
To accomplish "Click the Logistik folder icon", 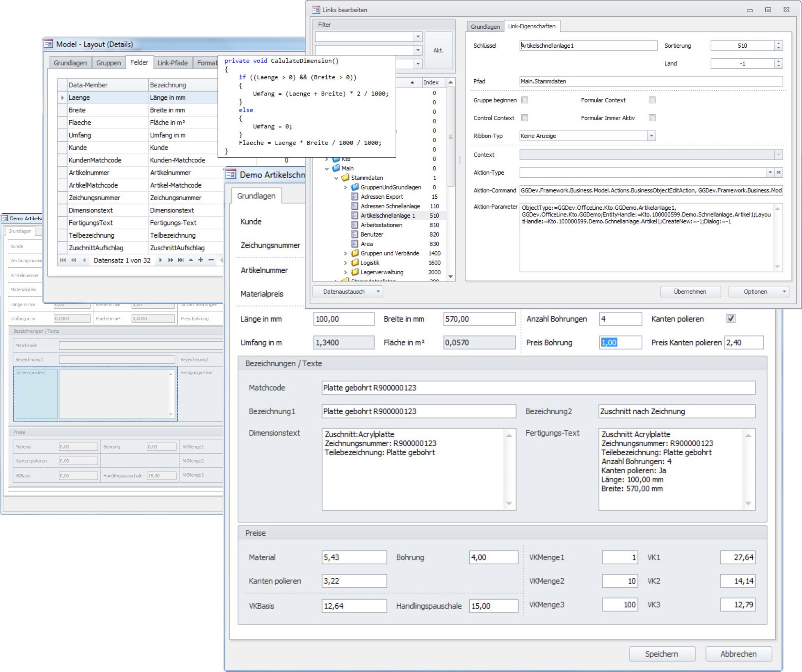I will pos(354,262).
